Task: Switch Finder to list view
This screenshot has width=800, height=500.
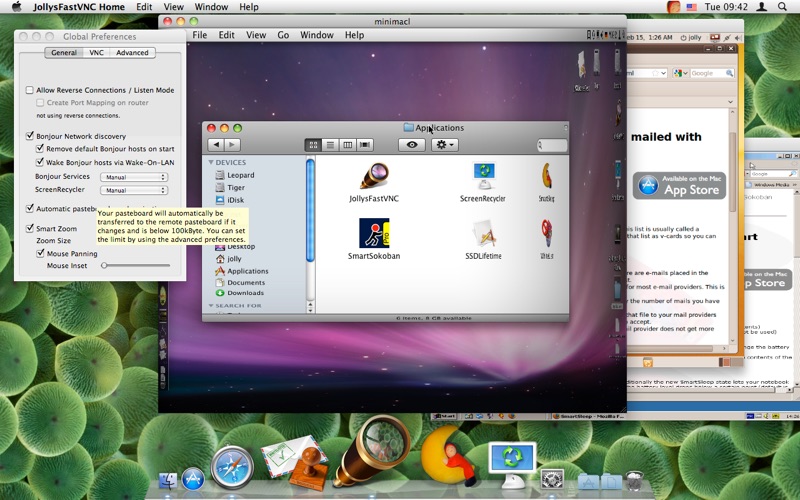Action: point(331,145)
